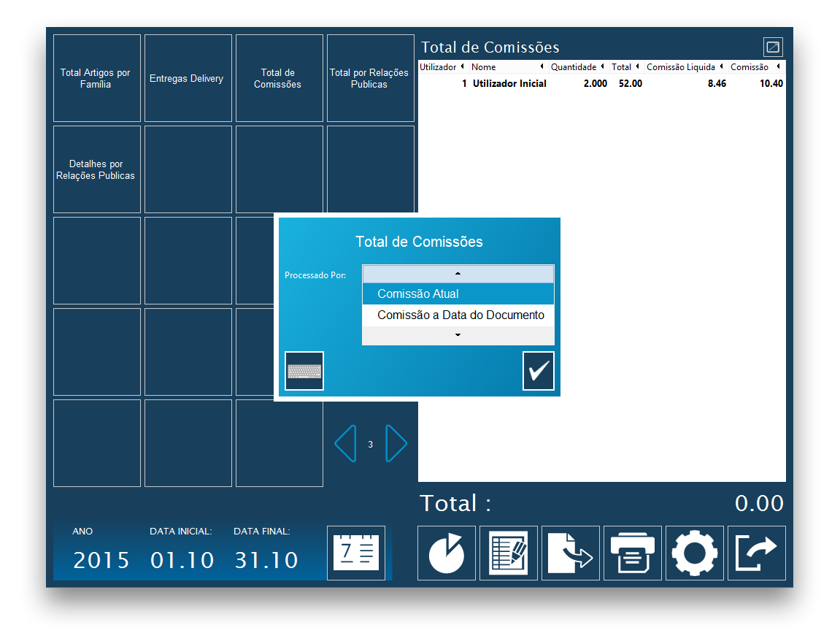Click the exit arrow icon

tap(757, 553)
